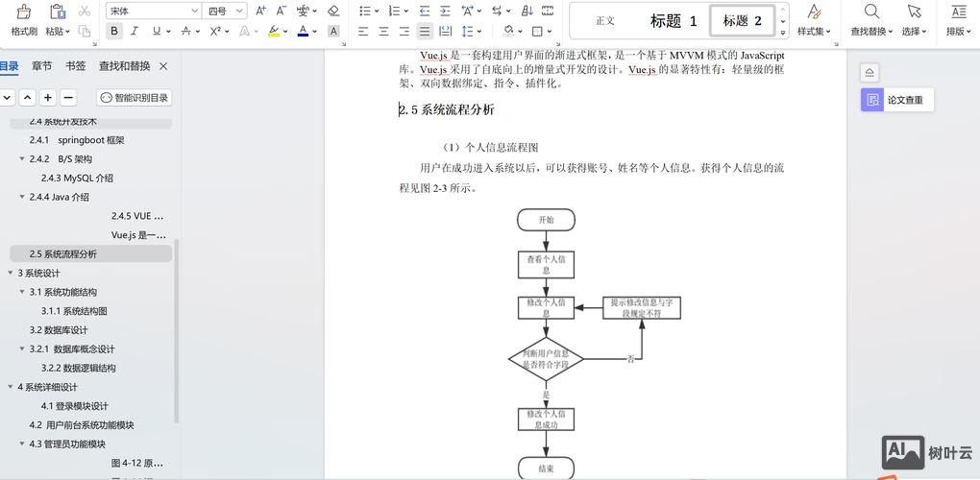
Task: Click the numbered list icon
Action: (394, 11)
